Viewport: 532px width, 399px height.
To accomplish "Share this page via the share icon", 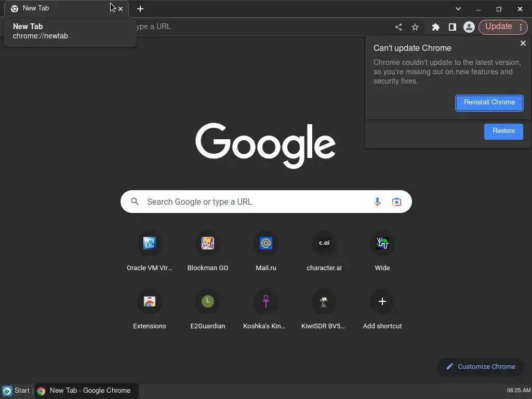I will click(398, 27).
